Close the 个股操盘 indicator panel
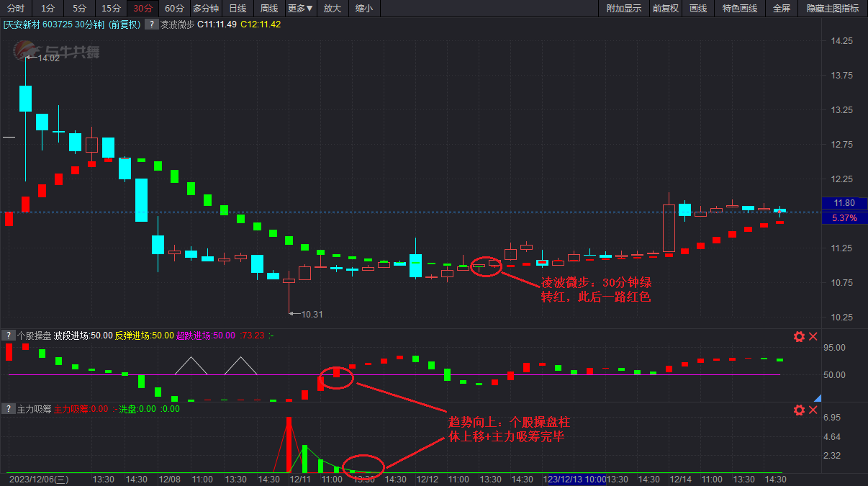Image resolution: width=868 pixels, height=486 pixels. [813, 336]
